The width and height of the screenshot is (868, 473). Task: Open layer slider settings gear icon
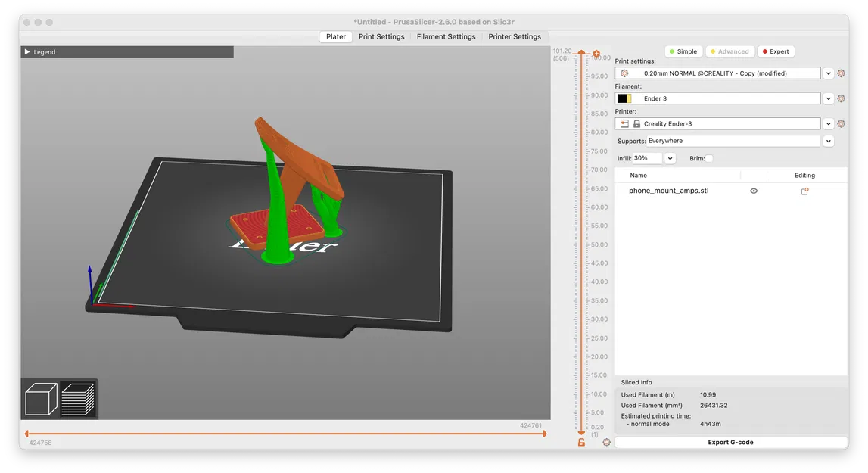click(607, 442)
